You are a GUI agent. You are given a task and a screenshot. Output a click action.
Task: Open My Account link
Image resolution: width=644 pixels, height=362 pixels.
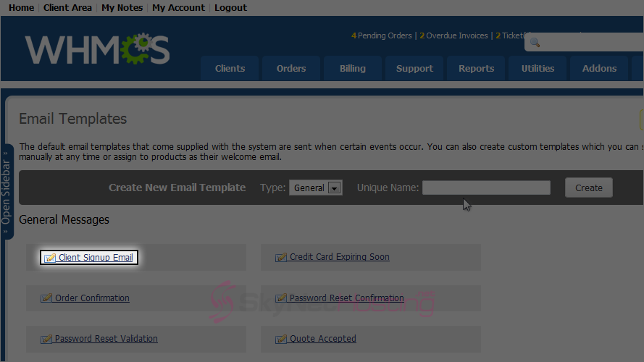point(178,8)
